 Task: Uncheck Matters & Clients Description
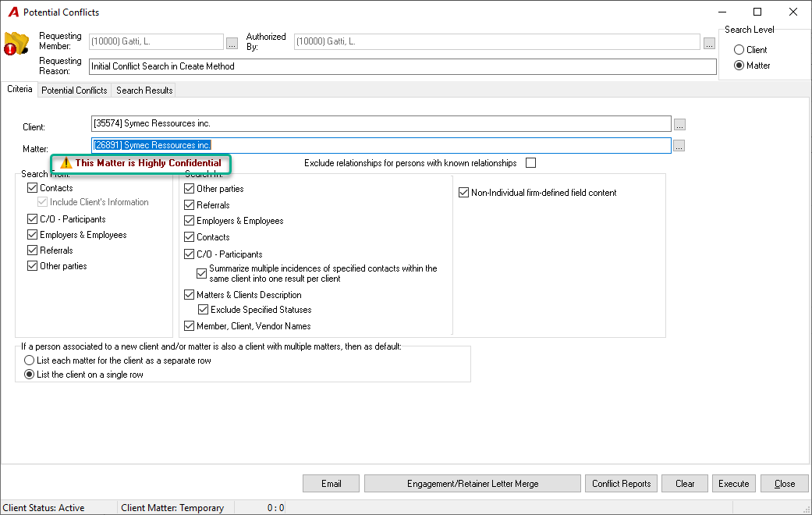click(189, 295)
